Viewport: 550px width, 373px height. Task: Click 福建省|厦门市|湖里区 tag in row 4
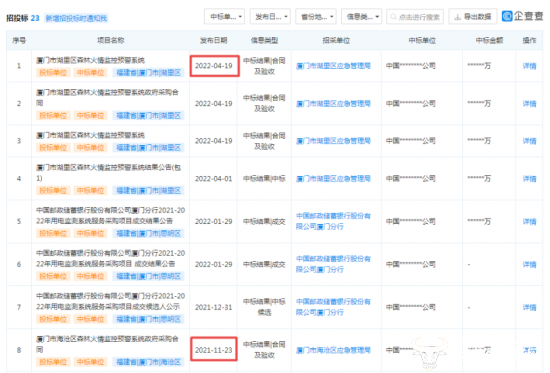point(148,191)
